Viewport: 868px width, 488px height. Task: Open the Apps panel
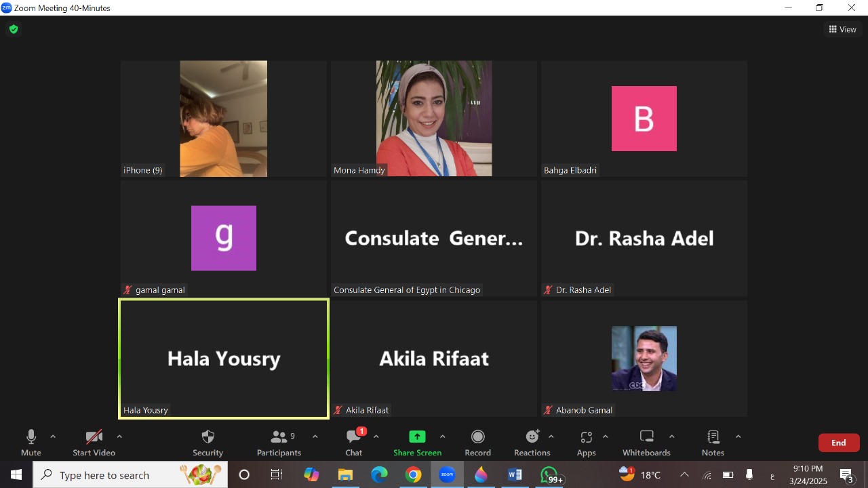click(x=586, y=443)
